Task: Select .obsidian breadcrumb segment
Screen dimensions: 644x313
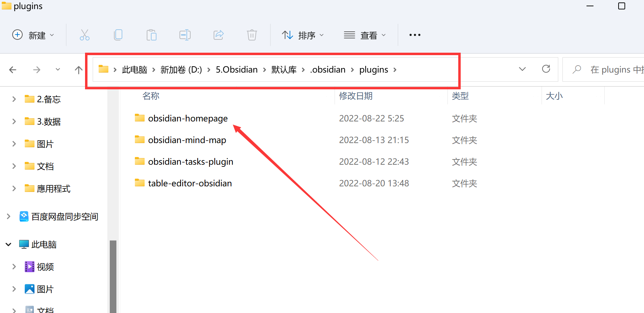Action: (328, 70)
